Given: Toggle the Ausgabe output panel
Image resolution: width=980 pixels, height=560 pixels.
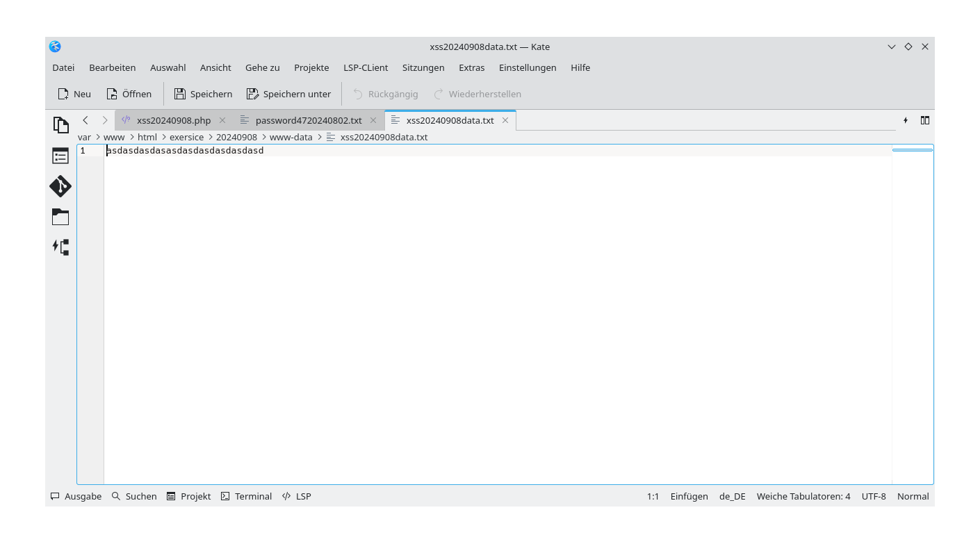Looking at the screenshot, I should pyautogui.click(x=75, y=496).
